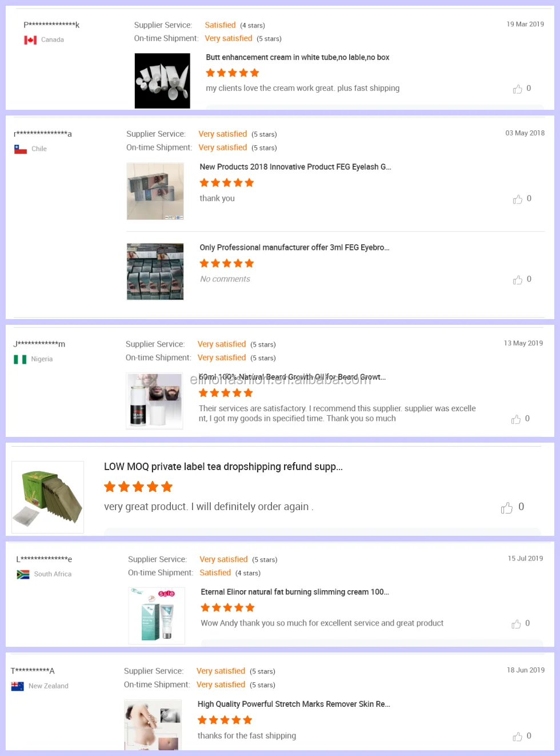
Task: Like the private label tea review
Action: coord(507,508)
